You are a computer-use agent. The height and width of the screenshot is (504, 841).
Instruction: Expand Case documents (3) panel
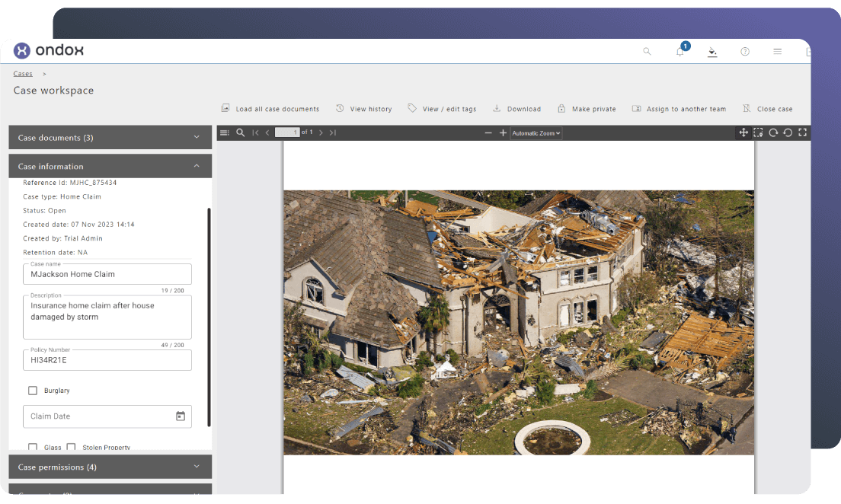click(x=110, y=137)
